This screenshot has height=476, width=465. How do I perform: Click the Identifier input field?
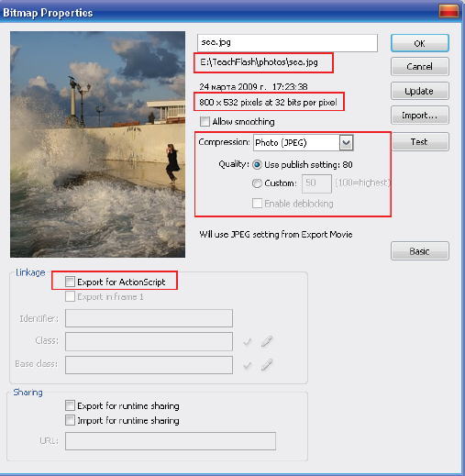coord(149,318)
